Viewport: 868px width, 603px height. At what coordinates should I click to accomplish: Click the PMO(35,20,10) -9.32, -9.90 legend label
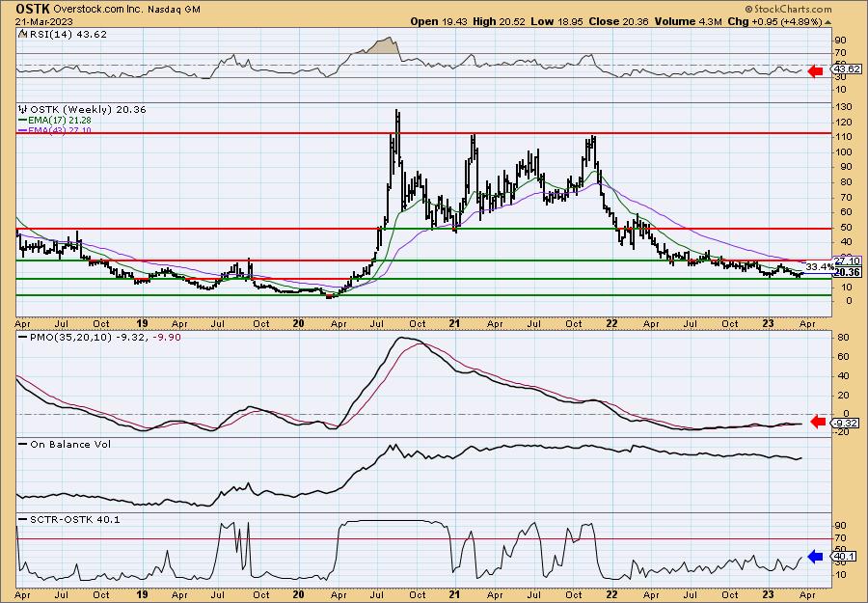coord(104,338)
